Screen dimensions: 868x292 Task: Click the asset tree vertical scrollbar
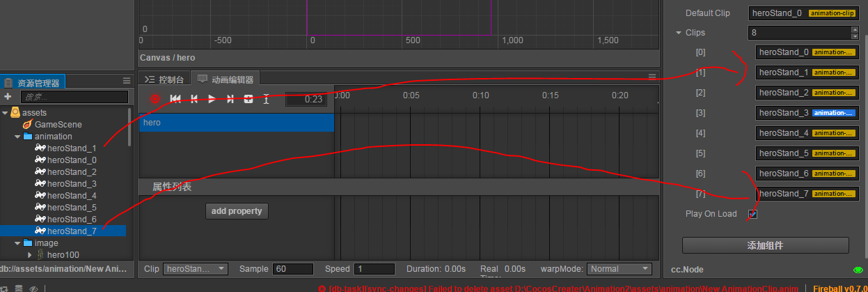click(x=129, y=126)
